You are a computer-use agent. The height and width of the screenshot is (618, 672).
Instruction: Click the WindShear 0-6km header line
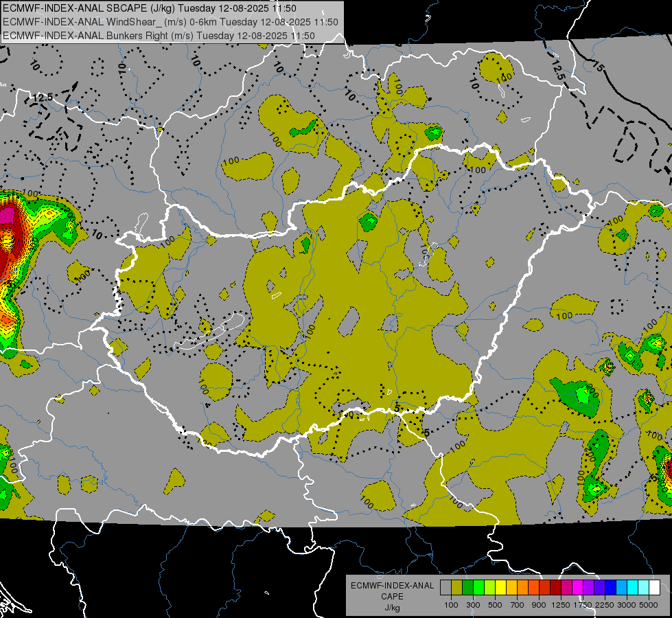click(x=170, y=22)
